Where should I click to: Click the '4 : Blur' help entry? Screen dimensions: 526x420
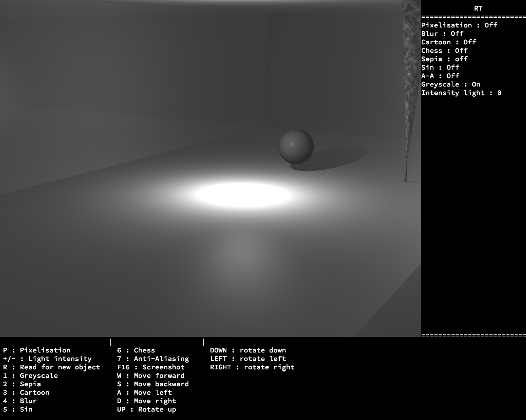(x=20, y=401)
